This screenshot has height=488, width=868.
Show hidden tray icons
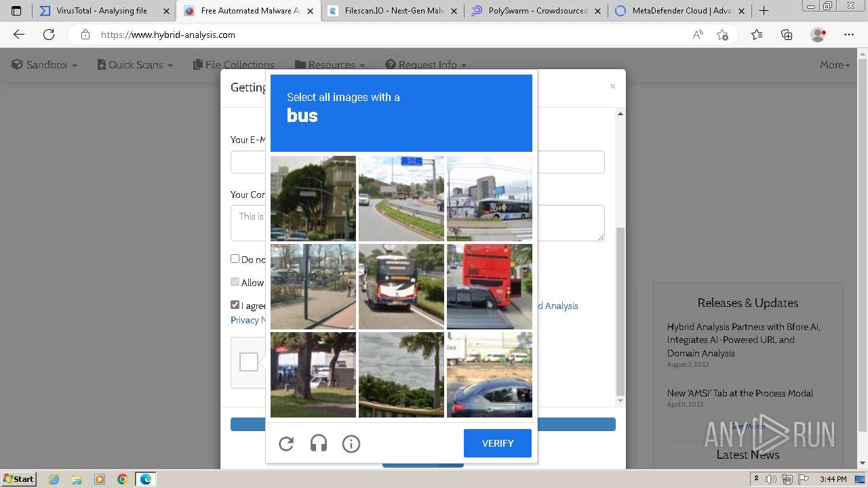757,479
